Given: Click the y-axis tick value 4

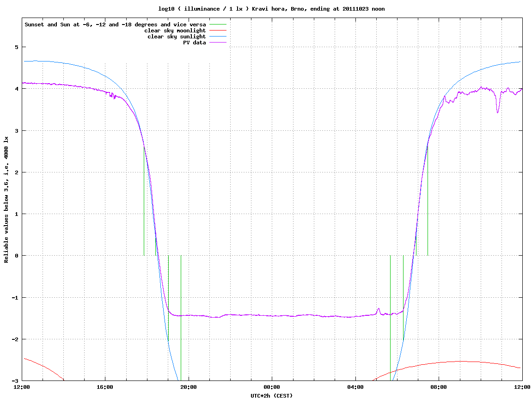Looking at the screenshot, I should (17, 89).
